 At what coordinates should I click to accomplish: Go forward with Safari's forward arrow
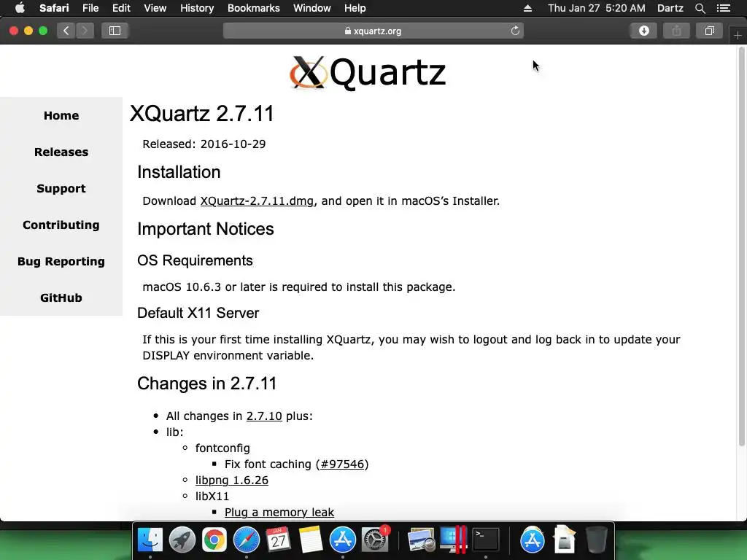click(x=85, y=31)
